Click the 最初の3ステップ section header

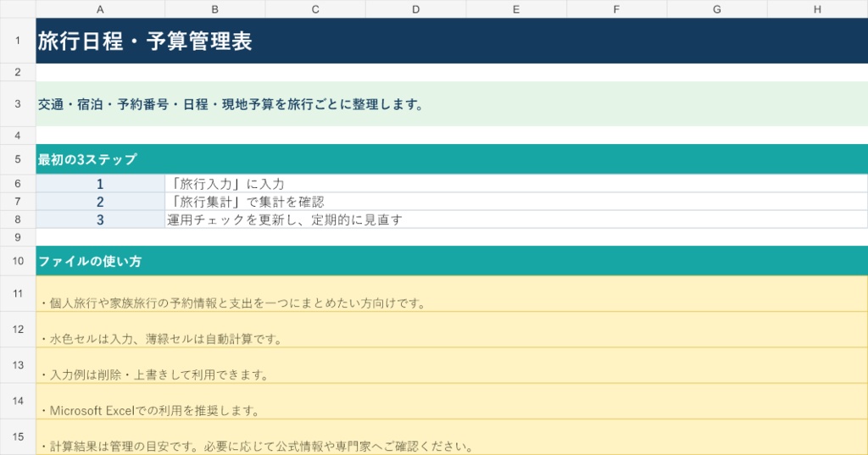[x=452, y=159]
